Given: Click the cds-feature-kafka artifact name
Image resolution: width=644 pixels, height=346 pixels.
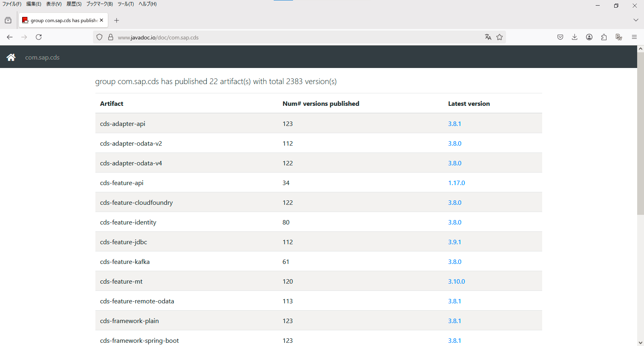Looking at the screenshot, I should pyautogui.click(x=125, y=262).
